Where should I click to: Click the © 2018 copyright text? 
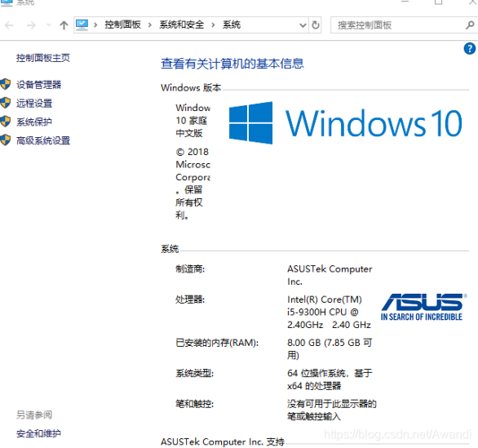point(192,151)
